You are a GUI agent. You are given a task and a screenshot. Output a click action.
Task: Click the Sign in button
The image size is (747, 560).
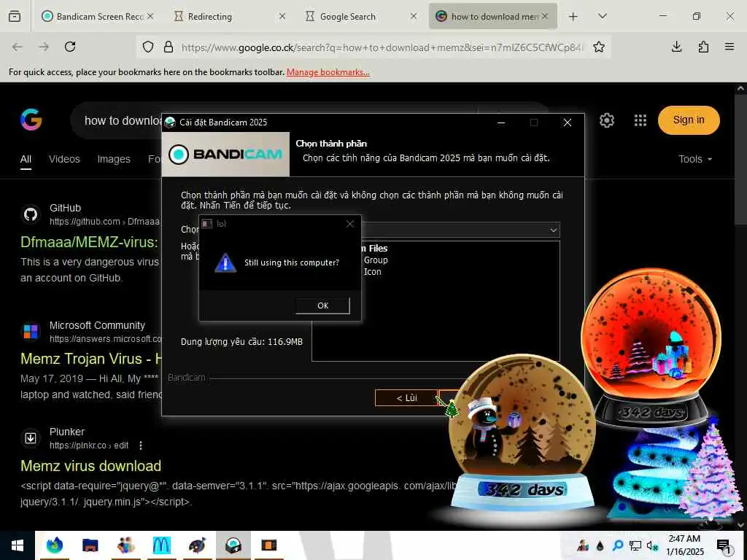coord(689,120)
